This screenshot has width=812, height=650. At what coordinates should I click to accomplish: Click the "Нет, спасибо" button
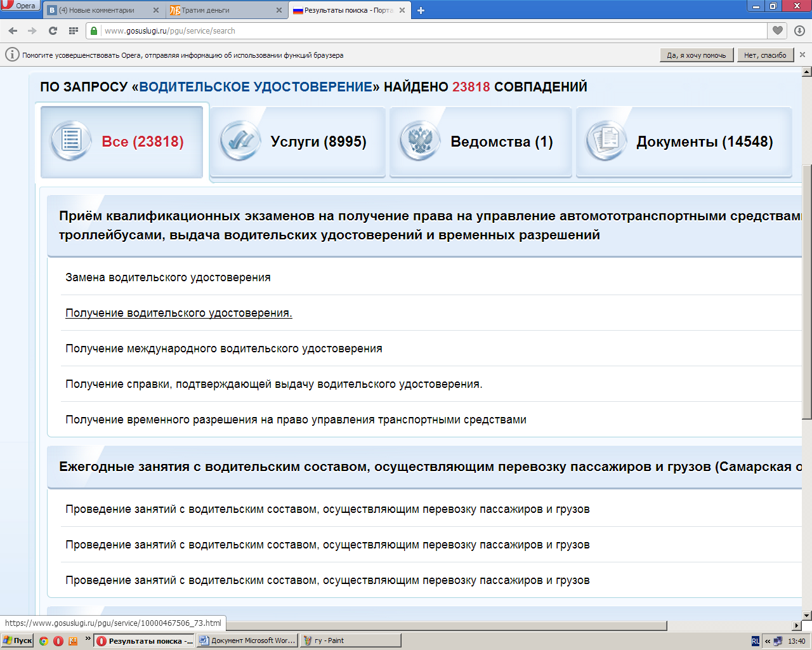[765, 55]
